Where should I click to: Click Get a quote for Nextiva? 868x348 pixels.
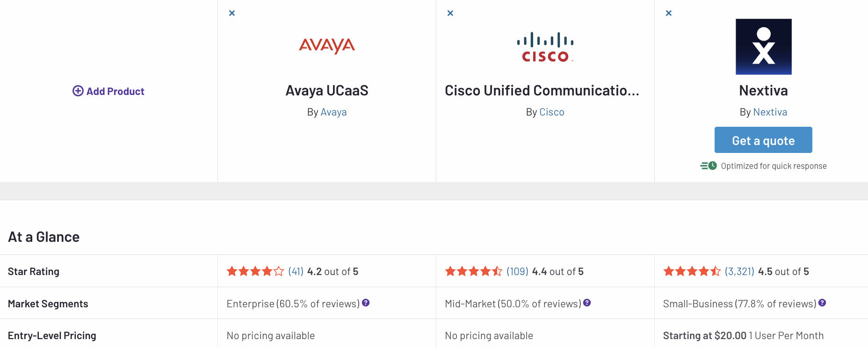[763, 140]
